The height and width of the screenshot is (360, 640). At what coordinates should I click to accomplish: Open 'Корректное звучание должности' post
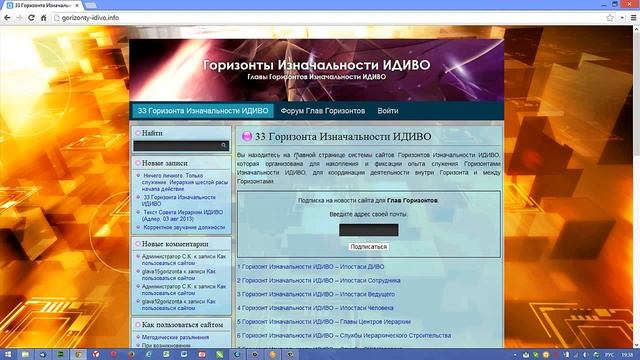pos(184,227)
